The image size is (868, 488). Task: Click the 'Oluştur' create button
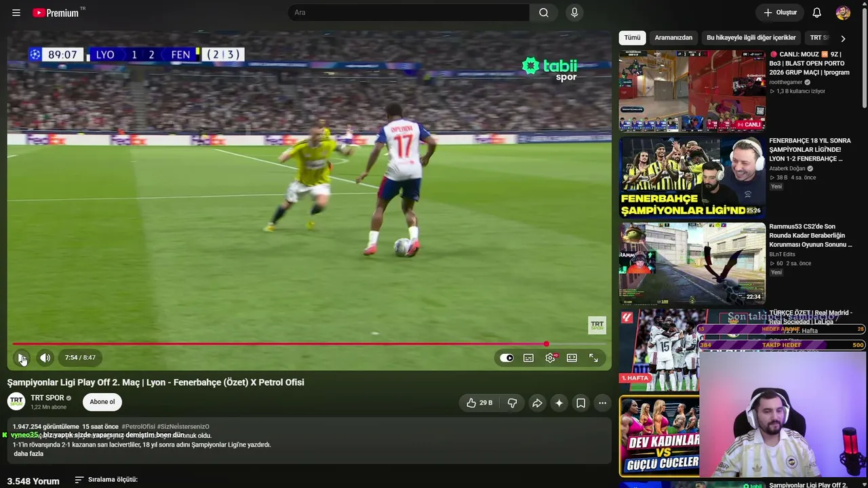click(x=780, y=13)
